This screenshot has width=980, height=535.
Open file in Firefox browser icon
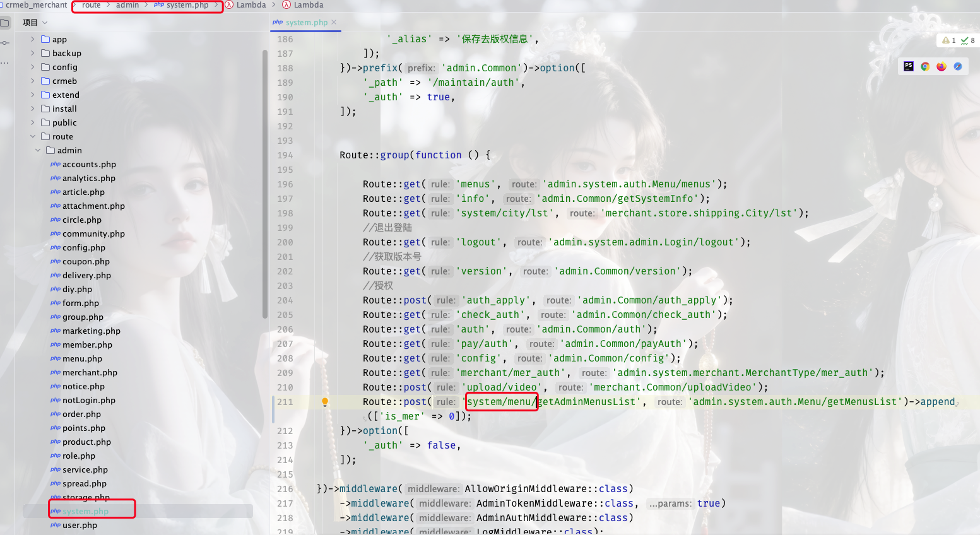point(942,66)
